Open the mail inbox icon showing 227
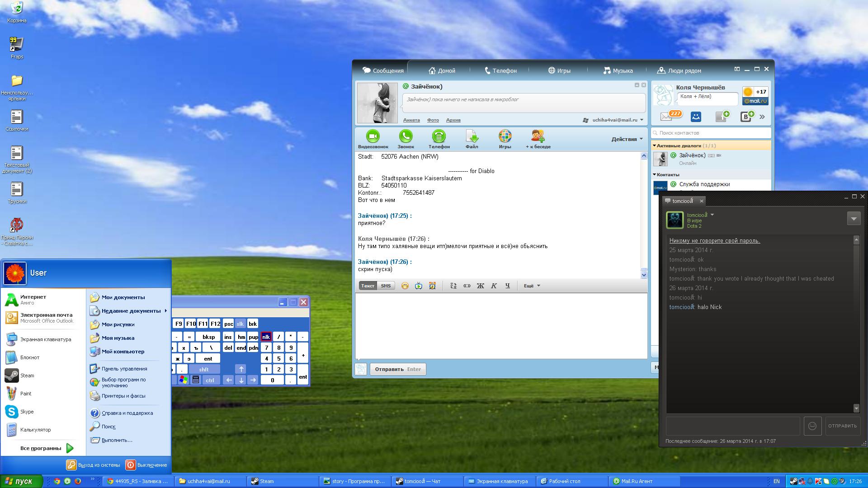This screenshot has width=868, height=488. 667,117
